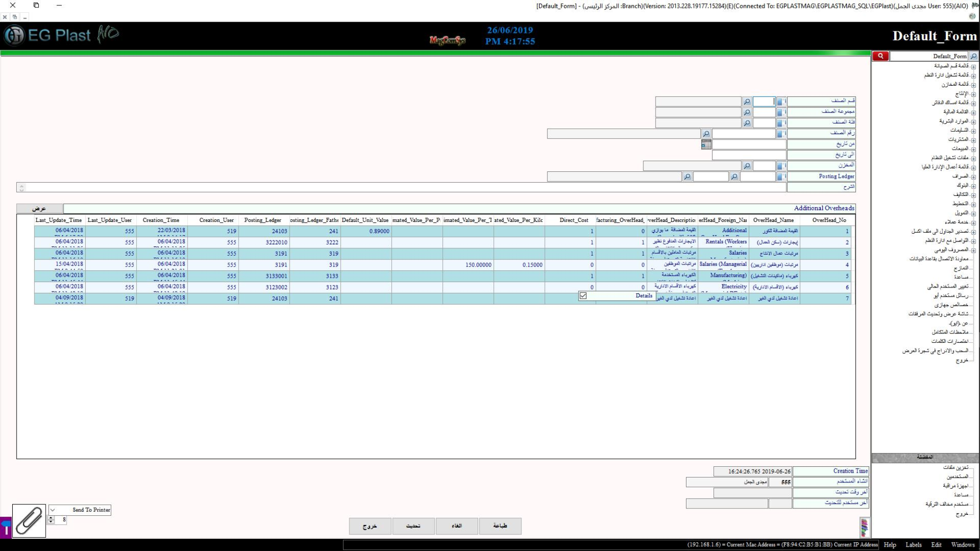This screenshot has width=980, height=551.
Task: Open the list picker icon beside رقم الصنف
Action: pos(781,134)
